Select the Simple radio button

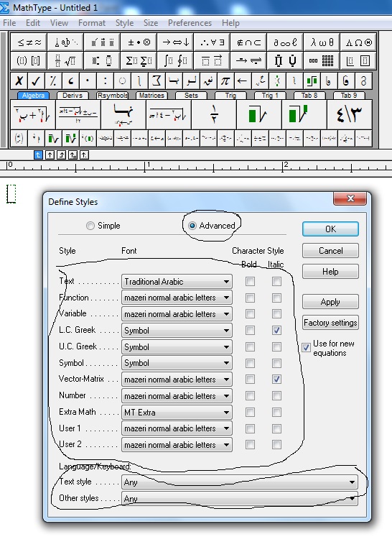click(90, 226)
